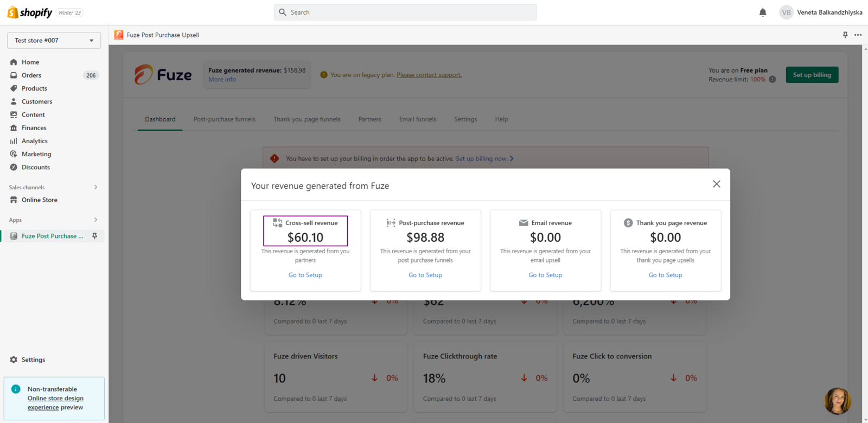The image size is (868, 423).
Task: Open Orders in the sidebar
Action: click(x=31, y=75)
